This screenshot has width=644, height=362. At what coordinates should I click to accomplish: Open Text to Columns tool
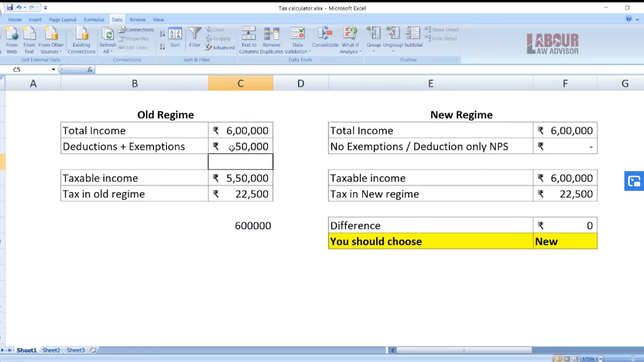[x=248, y=38]
